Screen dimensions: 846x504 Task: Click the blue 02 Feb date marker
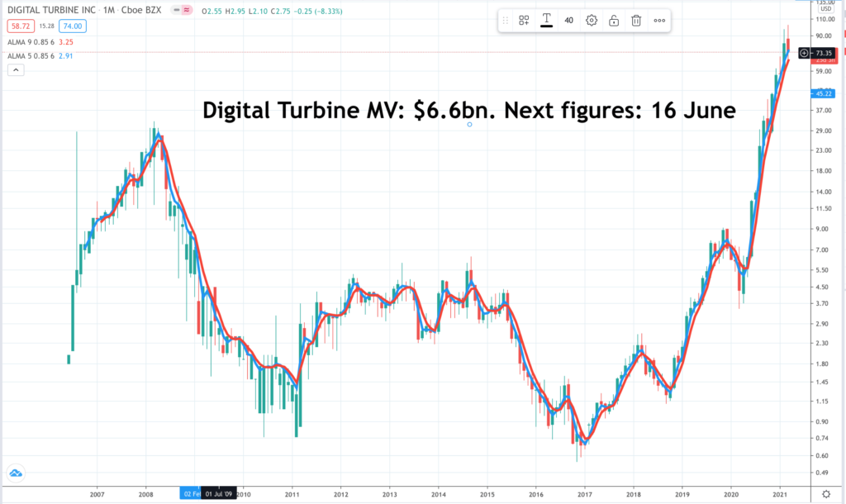coord(191,494)
